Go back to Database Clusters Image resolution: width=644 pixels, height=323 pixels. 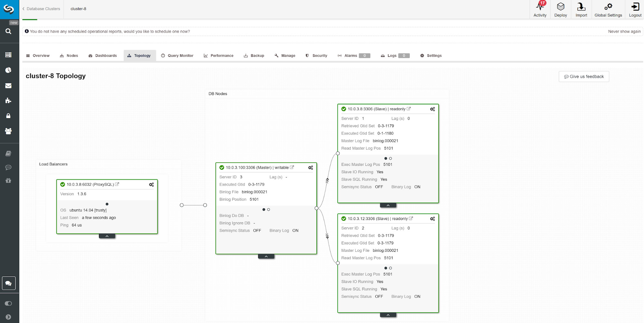pyautogui.click(x=41, y=9)
